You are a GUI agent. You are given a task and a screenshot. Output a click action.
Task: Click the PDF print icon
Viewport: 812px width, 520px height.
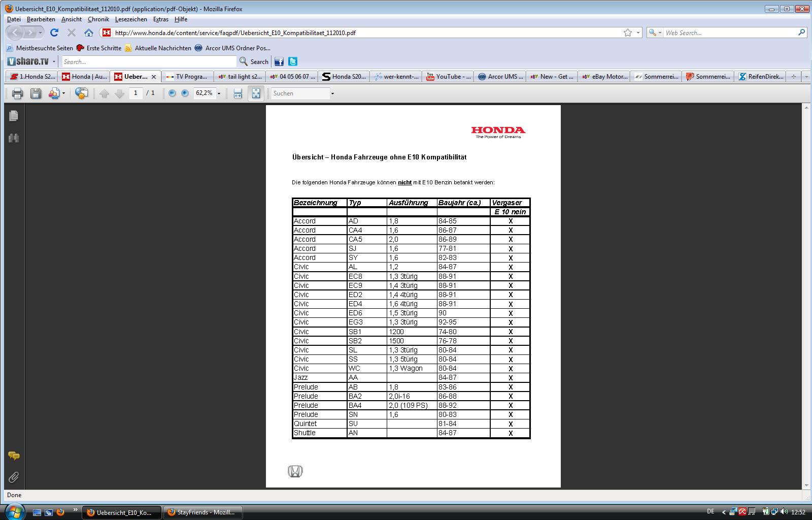pos(18,93)
